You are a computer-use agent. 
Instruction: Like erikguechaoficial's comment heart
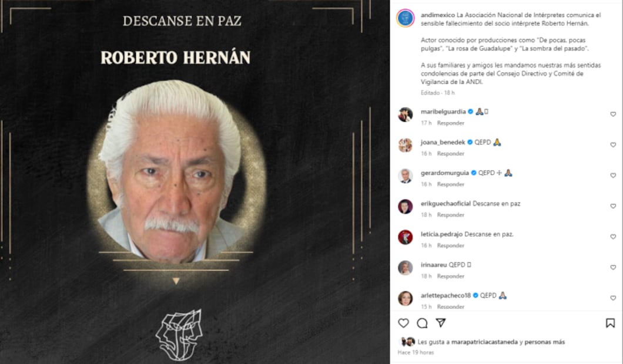click(613, 206)
